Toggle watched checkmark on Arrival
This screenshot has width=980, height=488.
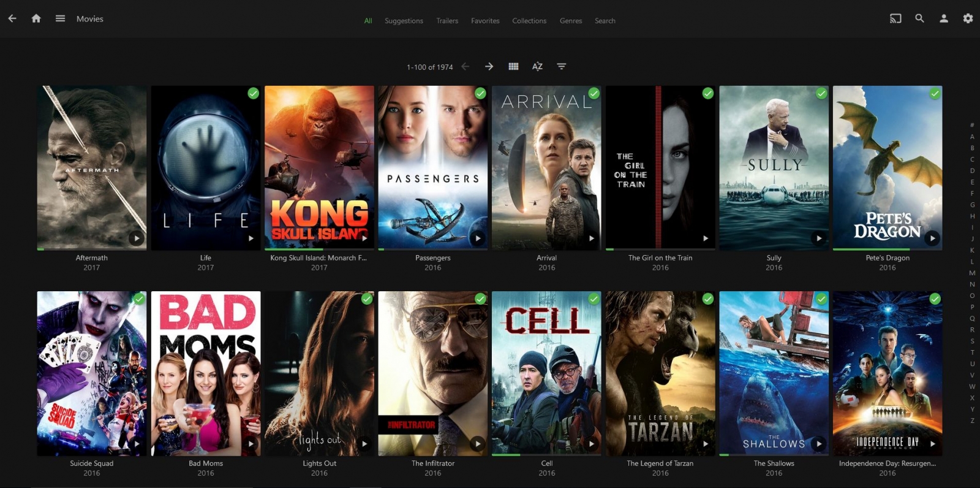tap(594, 93)
